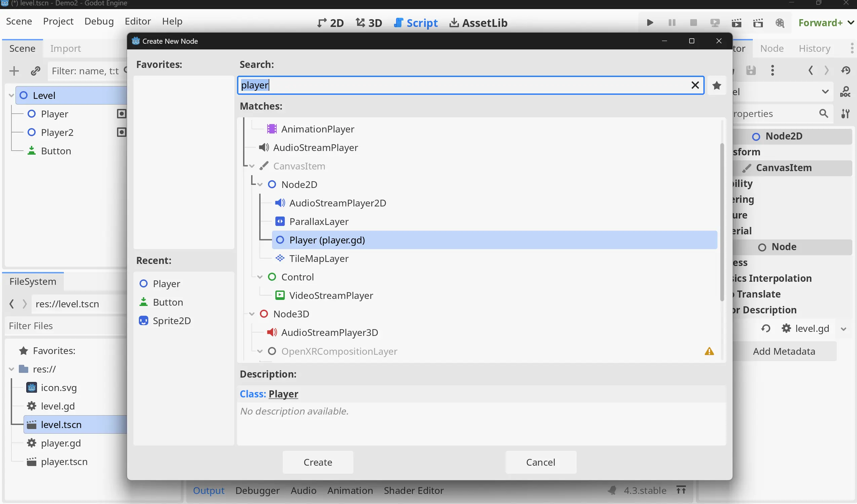Image resolution: width=857 pixels, height=504 pixels.
Task: Expand the bottom panel icon
Action: (x=681, y=490)
